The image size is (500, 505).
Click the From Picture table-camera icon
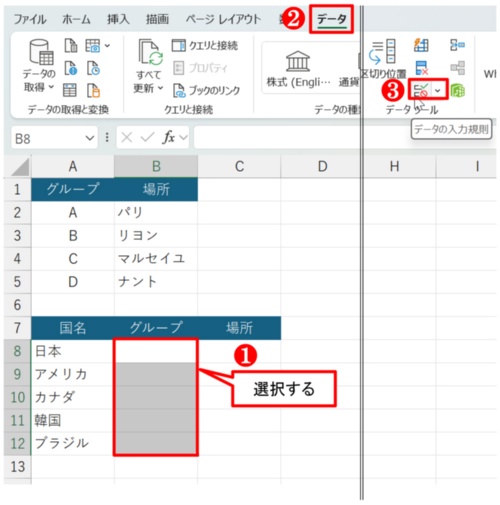coord(93,45)
